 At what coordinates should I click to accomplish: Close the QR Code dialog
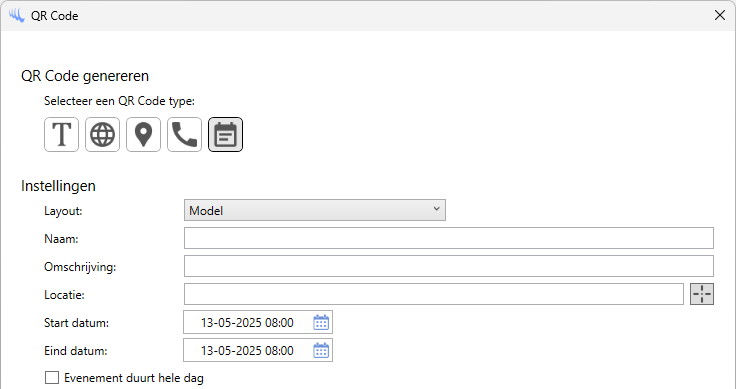pos(720,15)
